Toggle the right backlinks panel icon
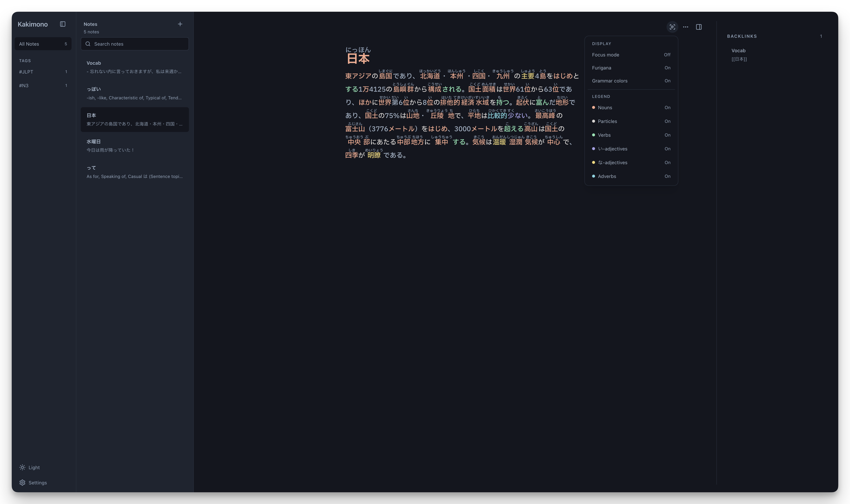The height and width of the screenshot is (504, 850). pyautogui.click(x=699, y=27)
